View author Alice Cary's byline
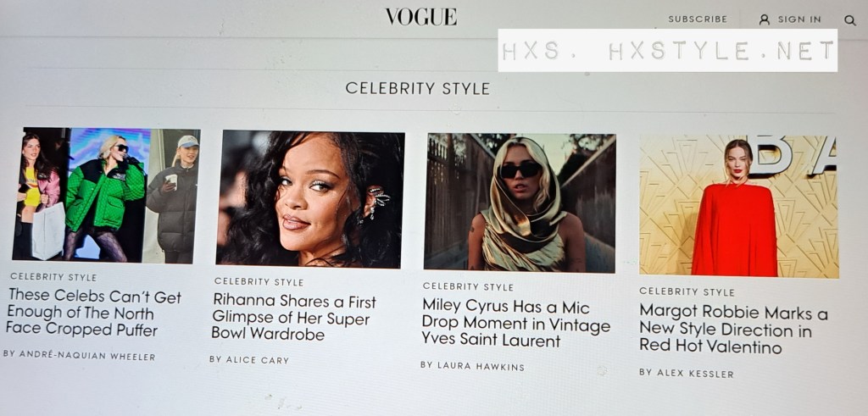 tap(249, 359)
